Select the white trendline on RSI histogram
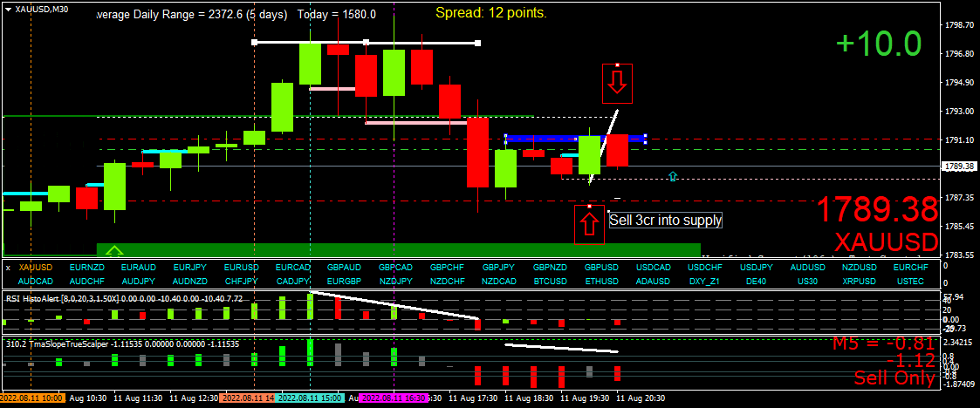The image size is (980, 408). tap(394, 305)
